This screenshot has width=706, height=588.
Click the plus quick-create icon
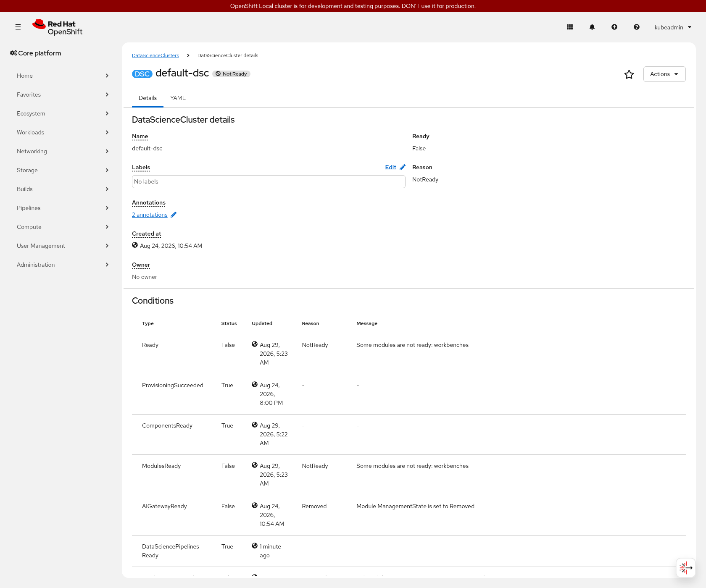coord(614,27)
